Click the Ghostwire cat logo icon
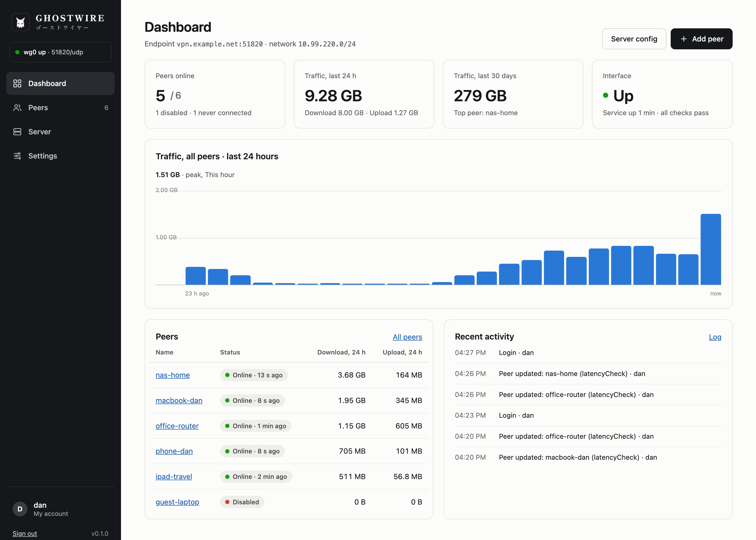This screenshot has width=756, height=540. click(20, 22)
